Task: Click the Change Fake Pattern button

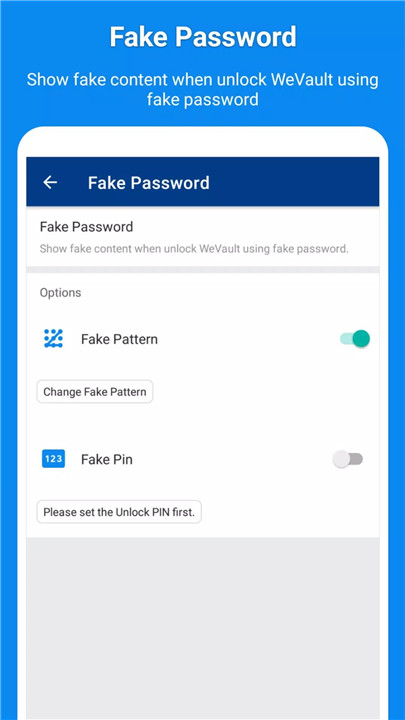Action: [95, 392]
